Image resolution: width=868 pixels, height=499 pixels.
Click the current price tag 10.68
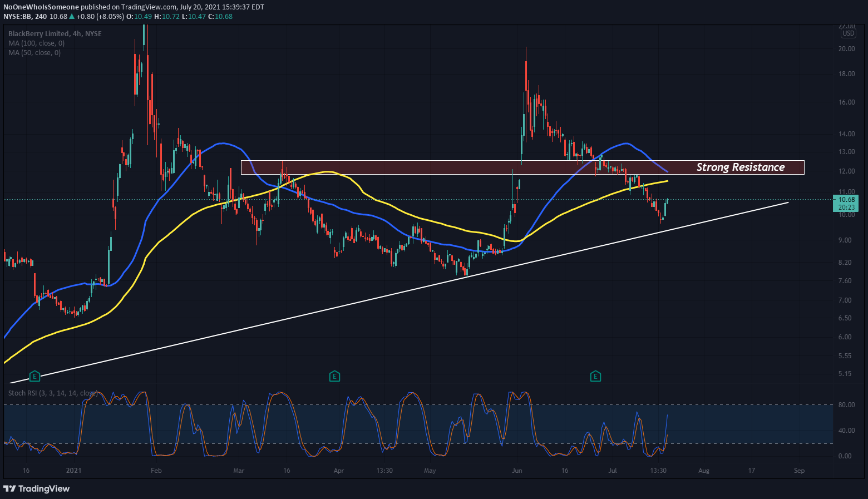click(x=846, y=199)
